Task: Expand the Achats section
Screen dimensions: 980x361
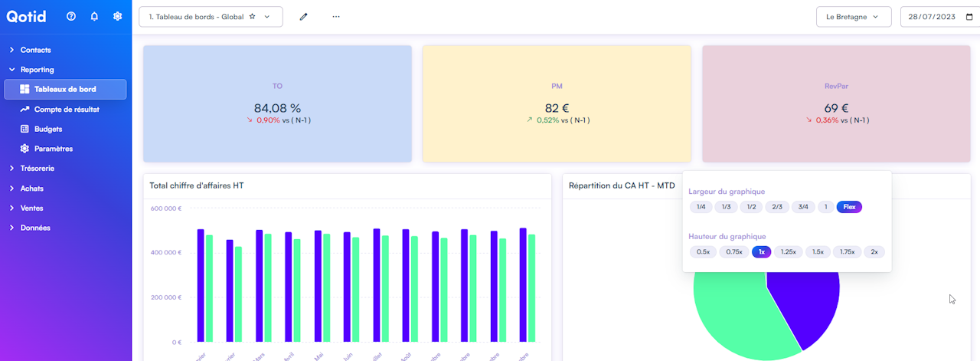Action: tap(31, 189)
